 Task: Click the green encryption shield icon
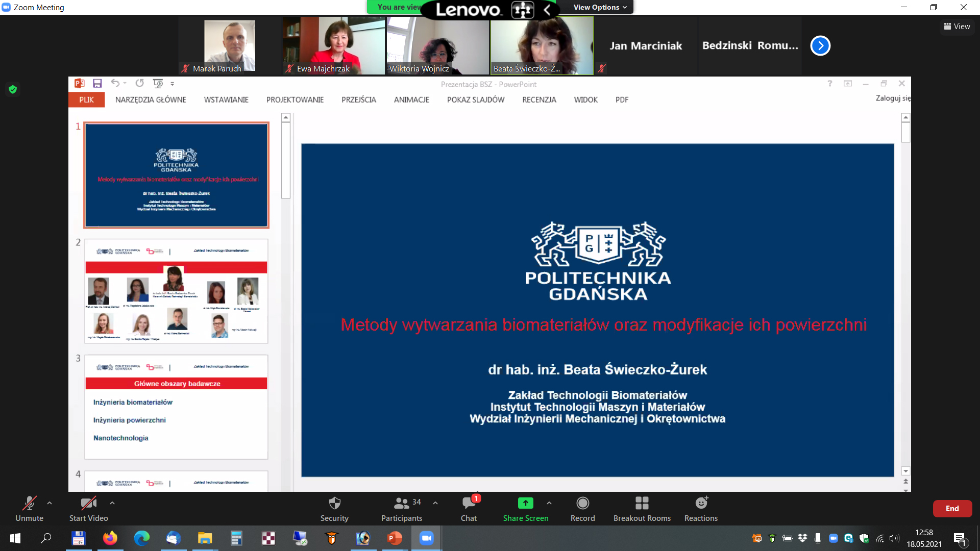(13, 89)
